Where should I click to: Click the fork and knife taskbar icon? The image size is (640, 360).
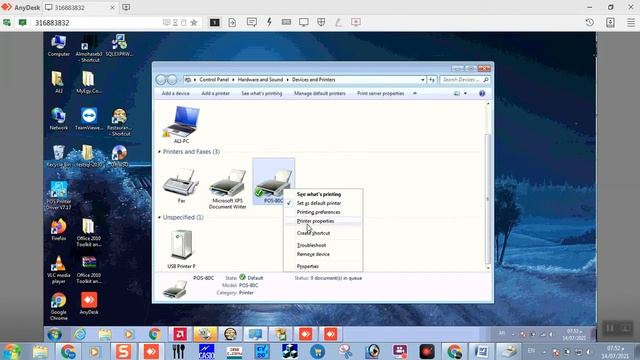tap(178, 351)
